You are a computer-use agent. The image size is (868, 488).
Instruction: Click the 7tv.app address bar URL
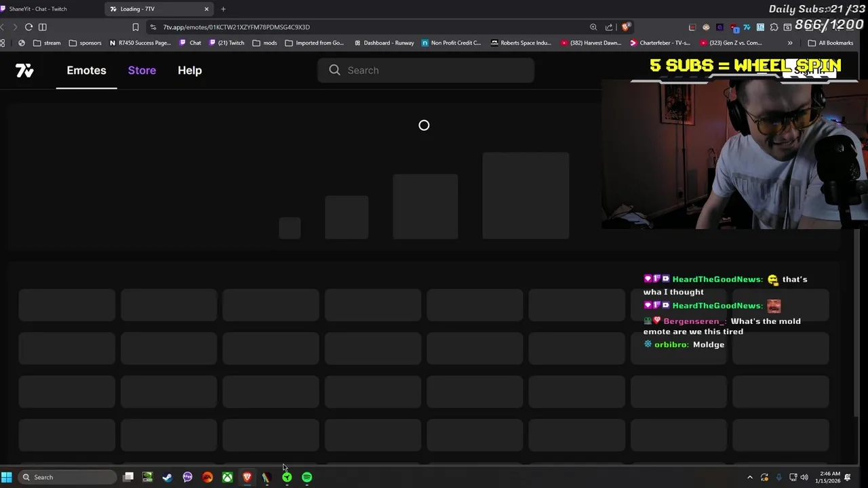pyautogui.click(x=236, y=27)
